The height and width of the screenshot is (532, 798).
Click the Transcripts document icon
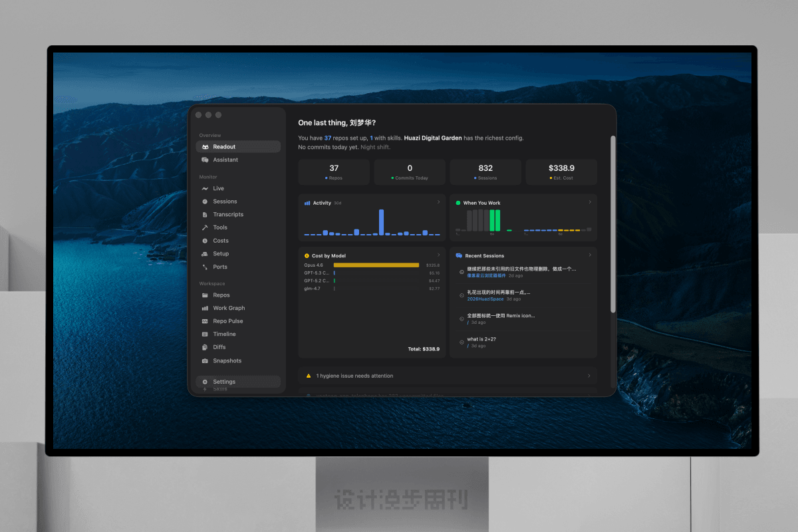pos(205,215)
